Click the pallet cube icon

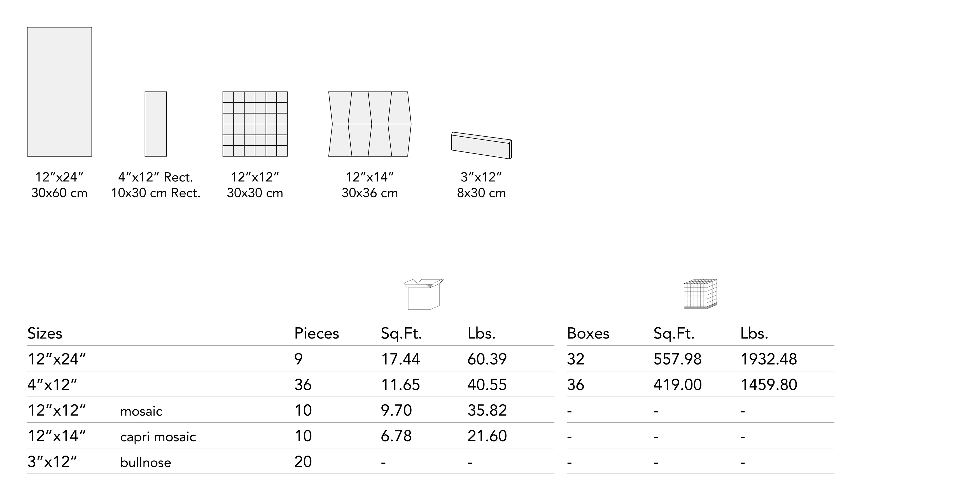tap(700, 294)
